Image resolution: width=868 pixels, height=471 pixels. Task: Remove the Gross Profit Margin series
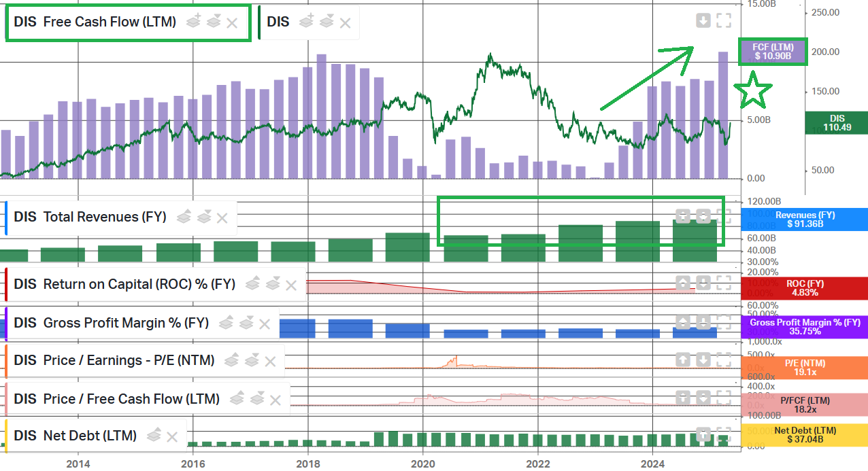[265, 324]
